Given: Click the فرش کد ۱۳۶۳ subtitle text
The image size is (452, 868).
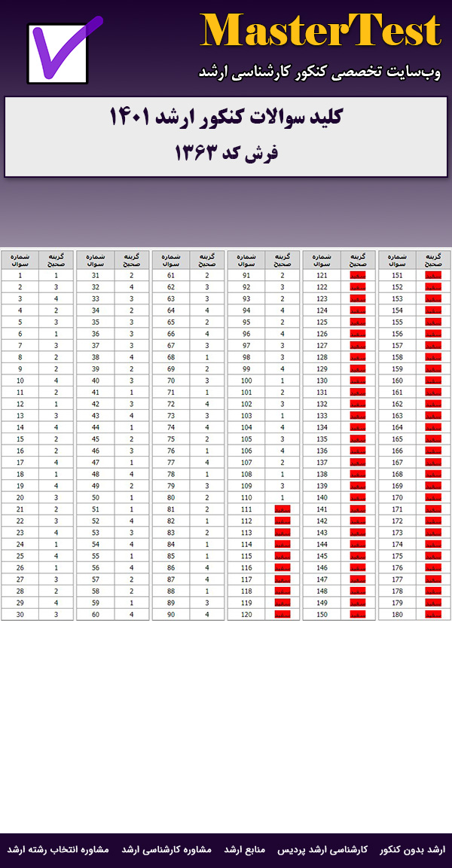Looking at the screenshot, I should pyautogui.click(x=226, y=153).
